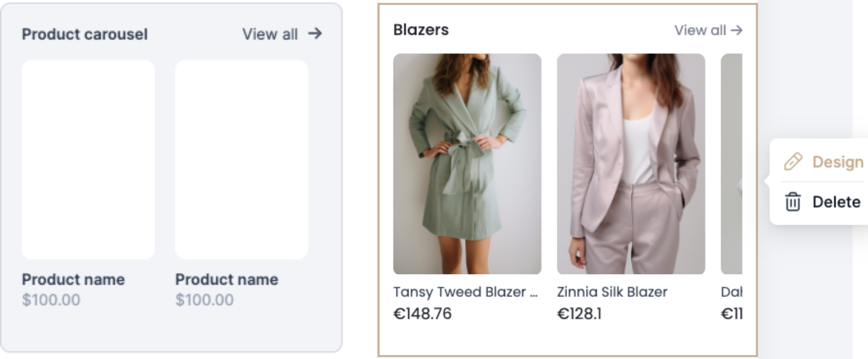The width and height of the screenshot is (868, 359).
Task: Click the Tansy Tweed Blazer product name
Action: (x=465, y=292)
